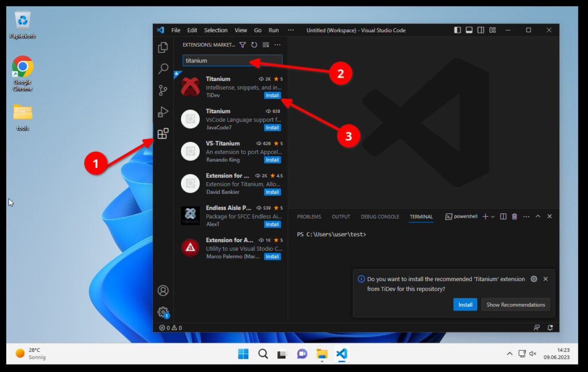Select Google Chrome desktop shortcut

pyautogui.click(x=22, y=73)
